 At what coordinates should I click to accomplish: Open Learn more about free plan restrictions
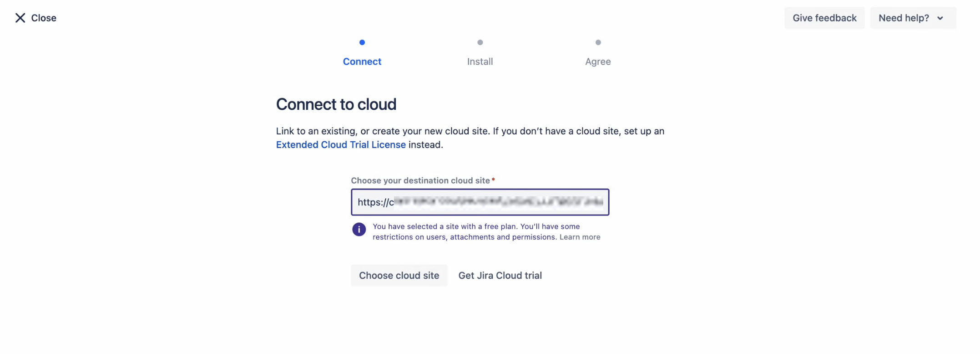pyautogui.click(x=580, y=237)
